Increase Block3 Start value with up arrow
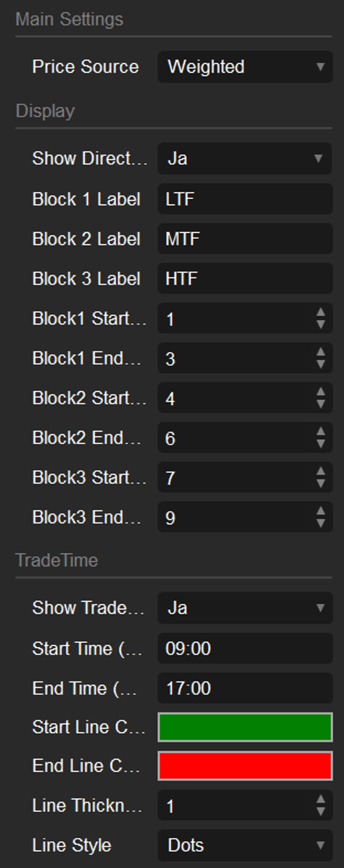 (320, 472)
